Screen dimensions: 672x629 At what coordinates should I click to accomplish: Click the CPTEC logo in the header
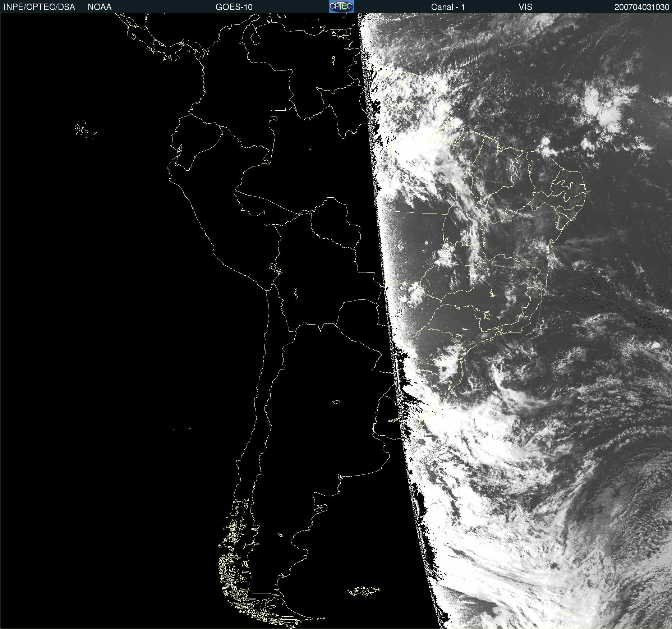[x=341, y=6]
